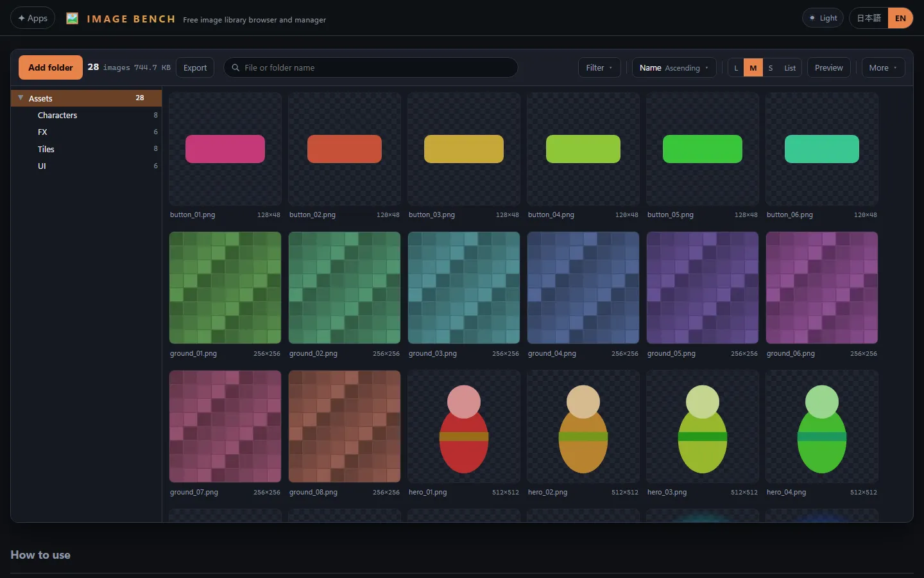Image resolution: width=924 pixels, height=578 pixels.
Task: Select the ground_02.png tile thumbnail
Action: click(345, 288)
